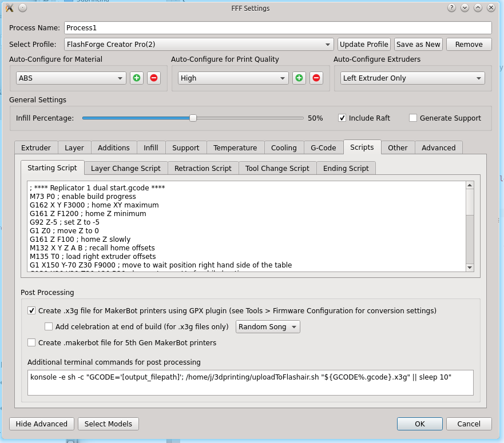This screenshot has height=443, width=504.
Task: Click the line 'G162 X Y F3000 ; home XY maximum'
Action: tap(94, 205)
